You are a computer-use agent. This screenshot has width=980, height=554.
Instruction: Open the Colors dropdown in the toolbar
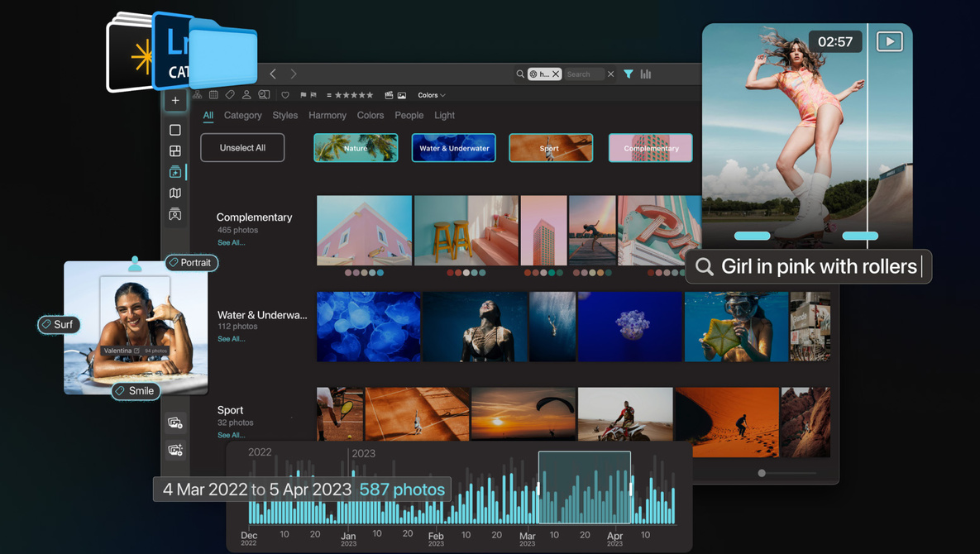(431, 96)
